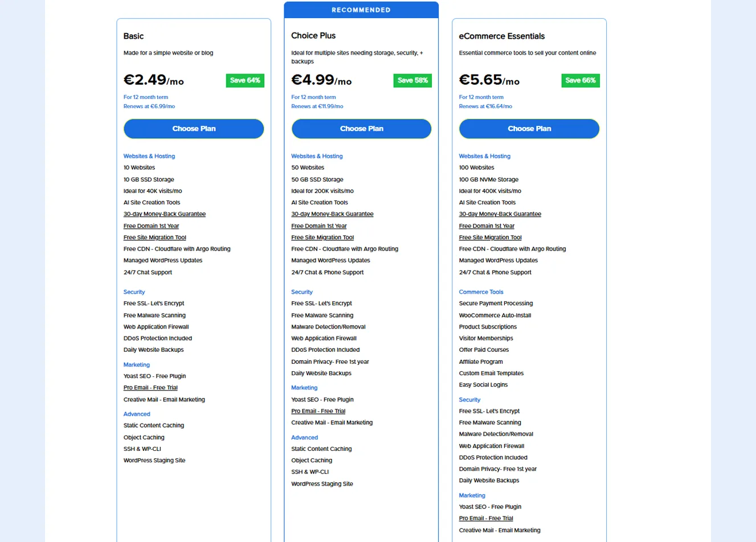756x542 pixels.
Task: Open eCommerce Essentials Pro Email Free Trial link
Action: (x=486, y=519)
